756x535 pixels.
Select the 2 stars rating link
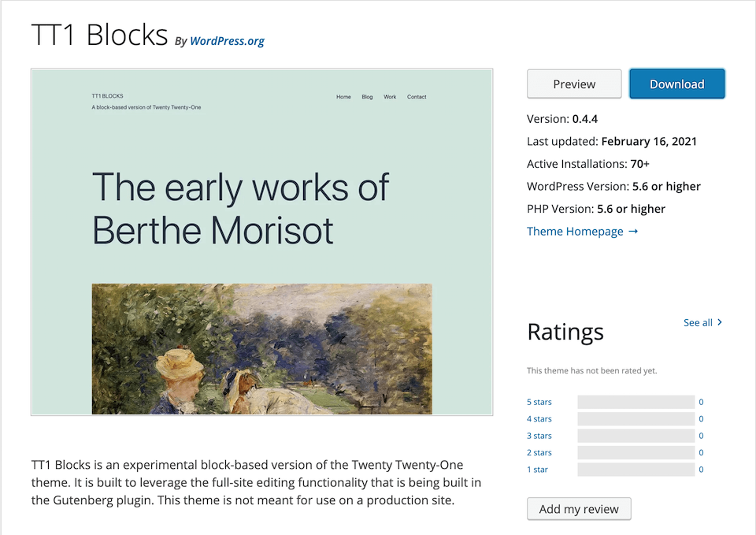click(x=539, y=453)
